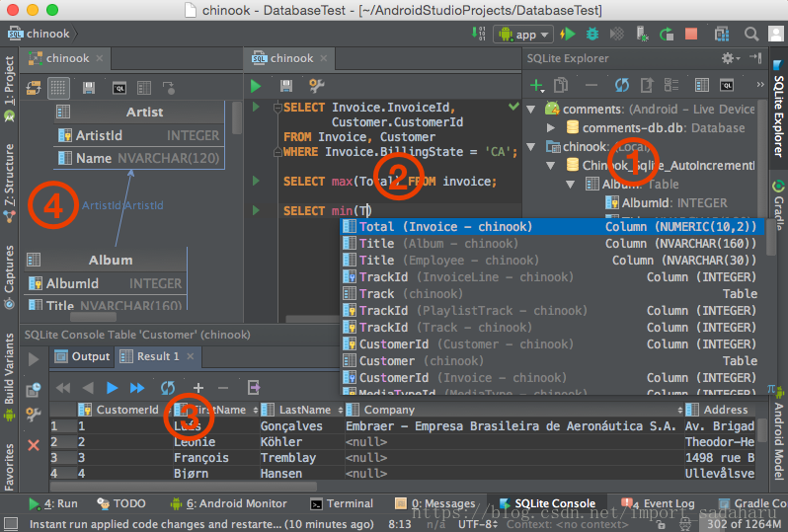Choose Customer (chinook) table completion

(x=552, y=360)
